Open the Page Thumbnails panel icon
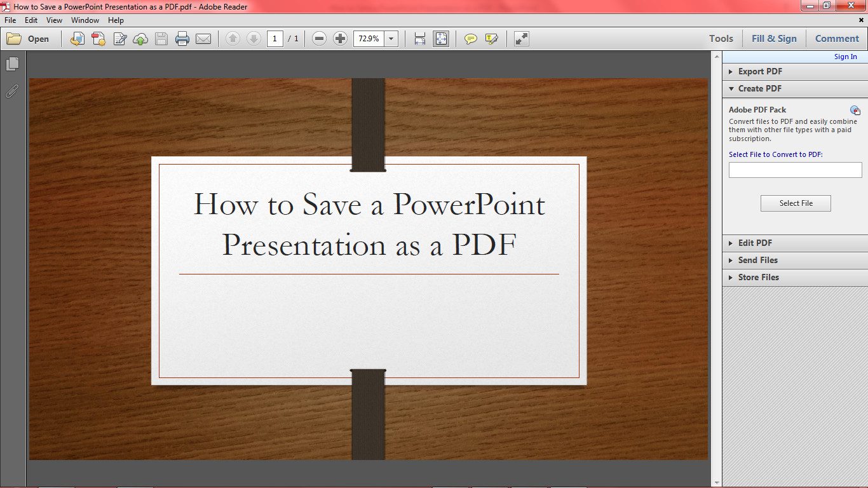 coord(12,64)
